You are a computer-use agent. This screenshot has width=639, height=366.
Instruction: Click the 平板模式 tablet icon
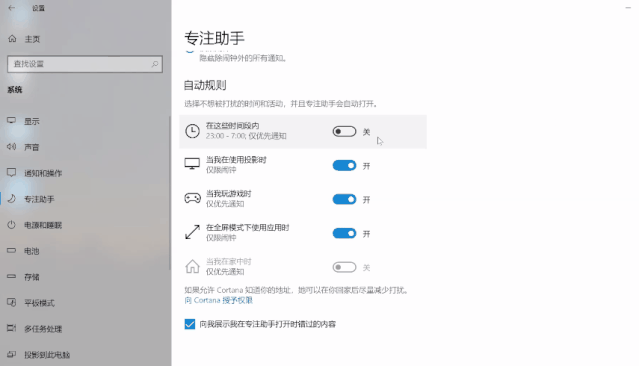11,302
